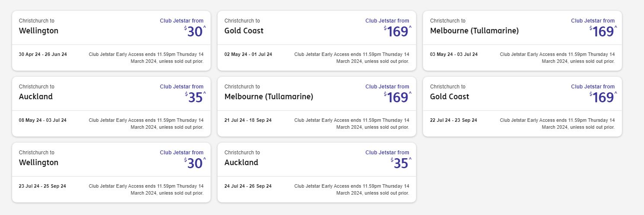Choose the Auckland fare from 24 Jul 24

tap(241, 163)
